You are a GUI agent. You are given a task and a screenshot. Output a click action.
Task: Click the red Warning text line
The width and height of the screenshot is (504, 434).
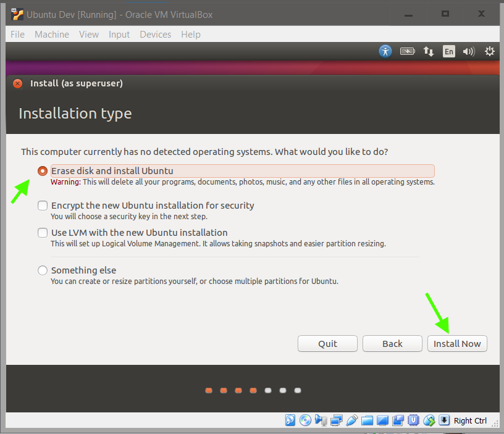click(243, 182)
